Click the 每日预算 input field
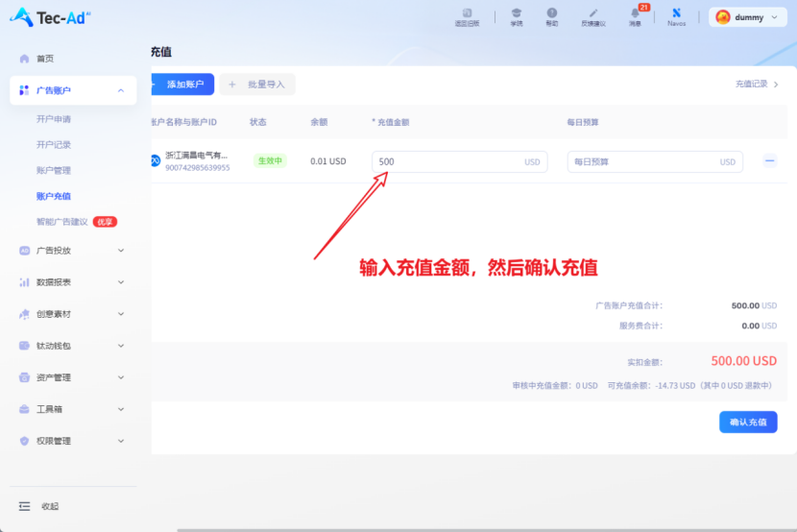Image resolution: width=797 pixels, height=532 pixels. tap(655, 161)
